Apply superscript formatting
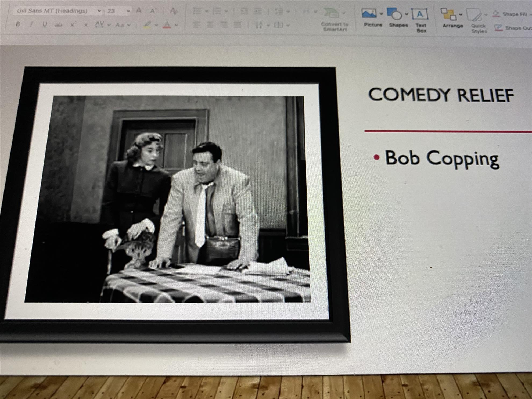 tap(73, 25)
